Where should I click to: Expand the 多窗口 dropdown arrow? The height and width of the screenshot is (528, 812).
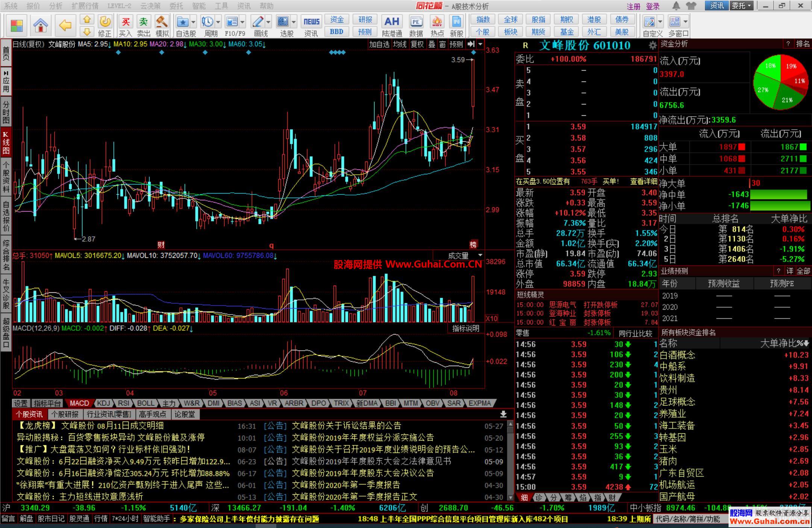(x=686, y=21)
